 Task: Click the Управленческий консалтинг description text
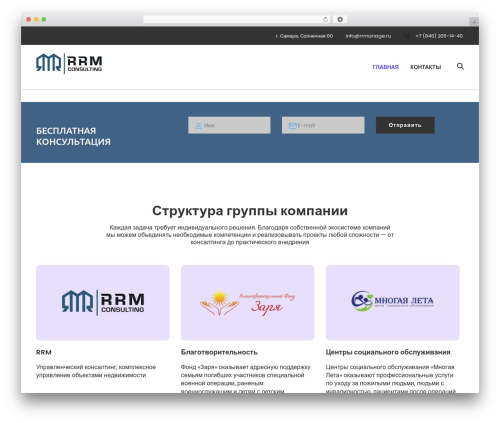(x=96, y=371)
